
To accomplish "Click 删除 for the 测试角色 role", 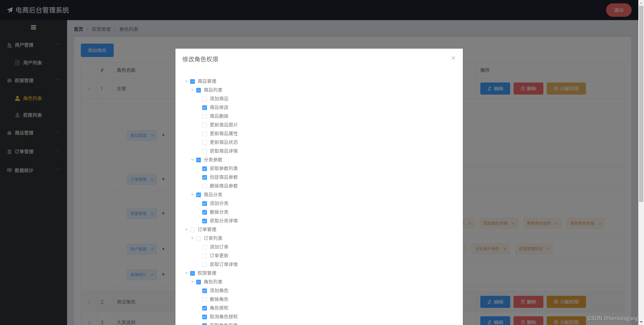I will point(528,302).
